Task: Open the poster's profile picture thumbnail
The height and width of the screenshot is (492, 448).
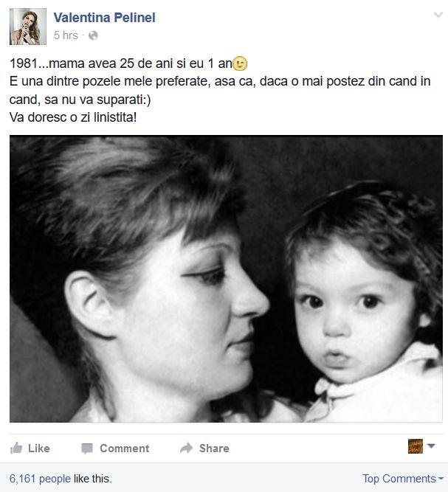Action: click(28, 27)
